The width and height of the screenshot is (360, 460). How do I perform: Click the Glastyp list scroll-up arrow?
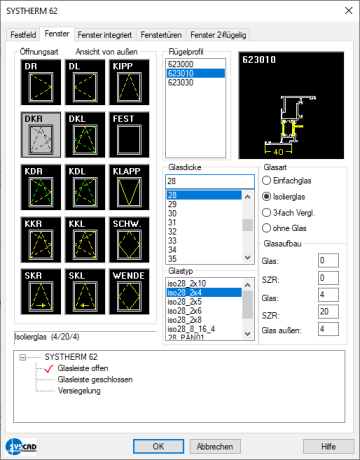click(x=247, y=285)
